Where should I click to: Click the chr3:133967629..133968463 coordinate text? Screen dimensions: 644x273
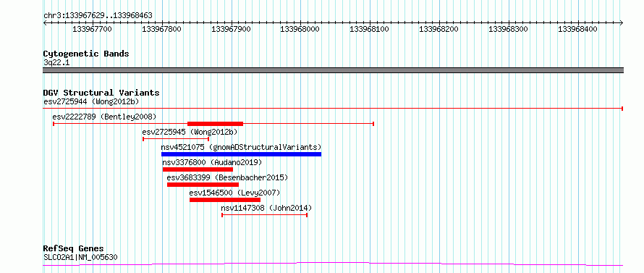(98, 15)
